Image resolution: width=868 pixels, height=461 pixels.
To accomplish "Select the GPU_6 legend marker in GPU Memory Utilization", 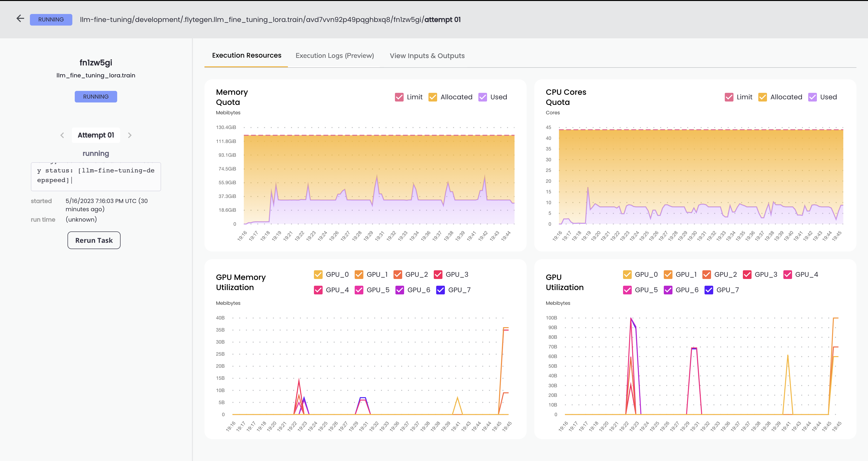I will click(400, 290).
